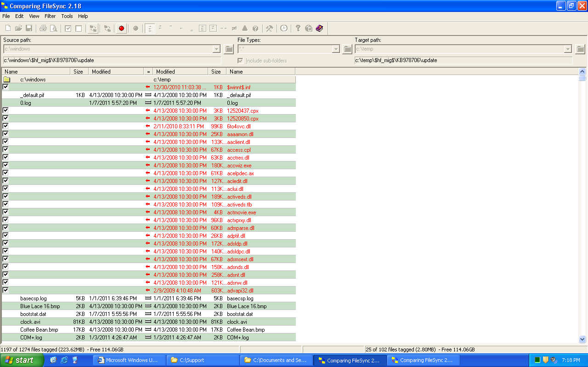588x367 pixels.
Task: Click the green system tray icon
Action: pyautogui.click(x=537, y=360)
